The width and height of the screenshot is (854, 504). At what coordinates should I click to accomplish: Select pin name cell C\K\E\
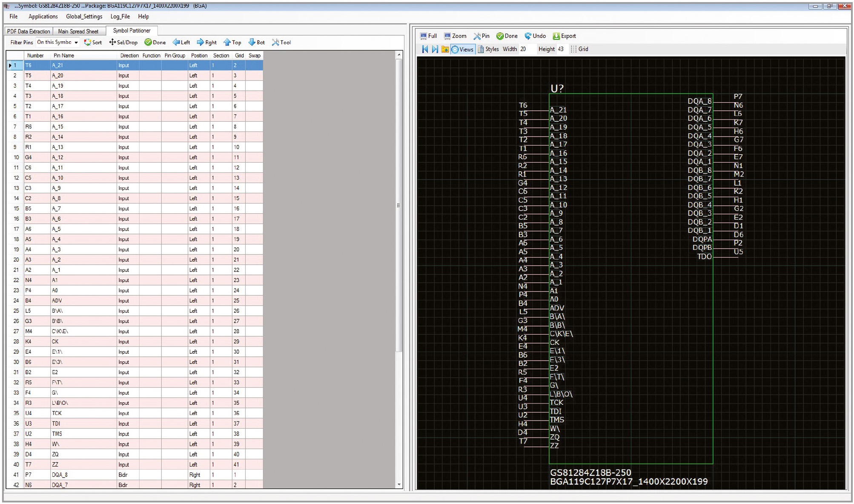tap(83, 331)
